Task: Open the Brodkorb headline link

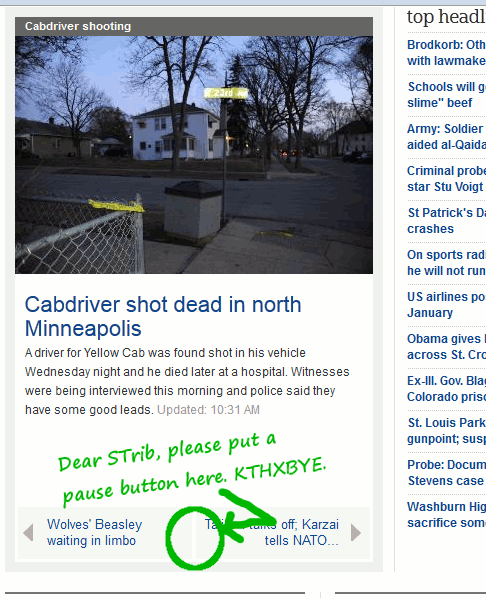Action: 446,53
